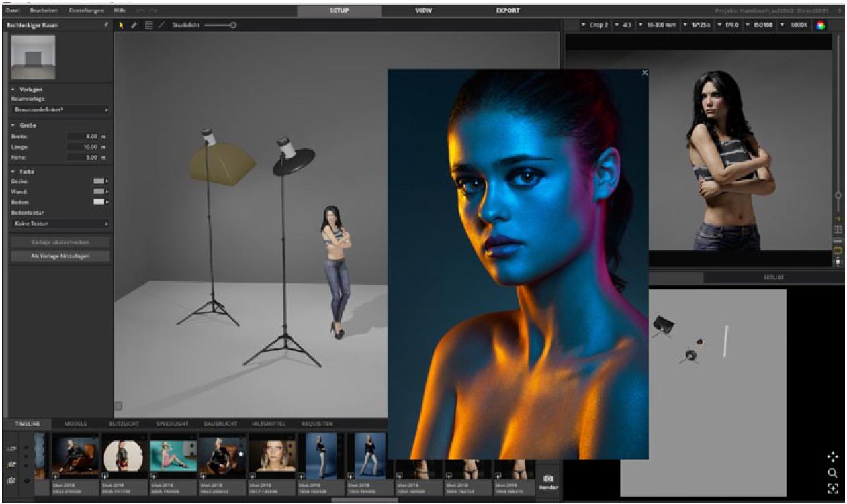
Task: Select the brush tool in toolbar
Action: coord(134,25)
